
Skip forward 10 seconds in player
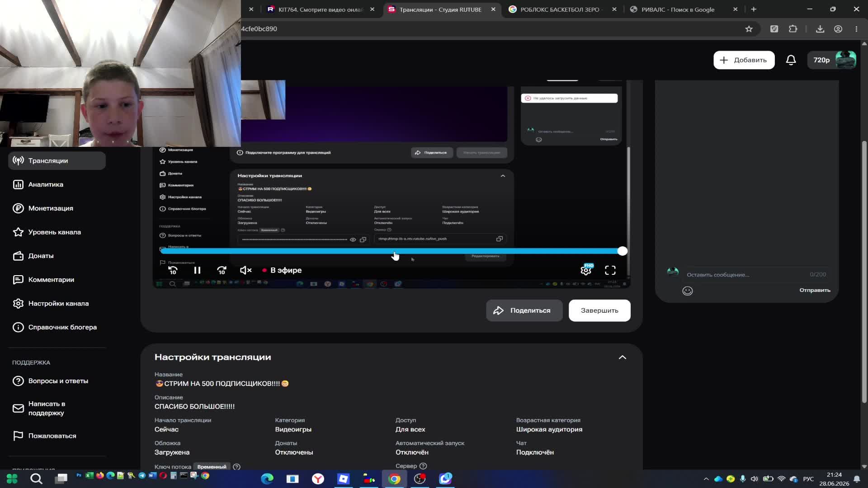pyautogui.click(x=222, y=270)
